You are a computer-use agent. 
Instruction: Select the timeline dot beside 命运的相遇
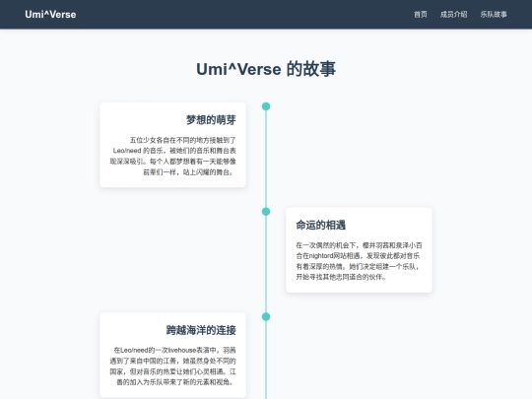tap(266, 212)
